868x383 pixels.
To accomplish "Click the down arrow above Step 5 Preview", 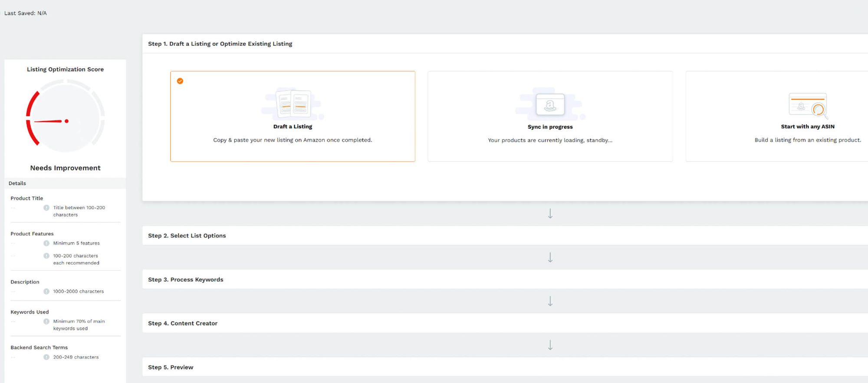I will click(550, 345).
